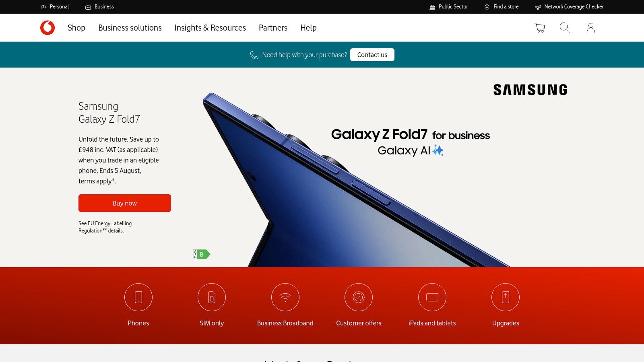This screenshot has height=362, width=644.
Task: Select the Customer offers badge icon
Action: point(359,297)
